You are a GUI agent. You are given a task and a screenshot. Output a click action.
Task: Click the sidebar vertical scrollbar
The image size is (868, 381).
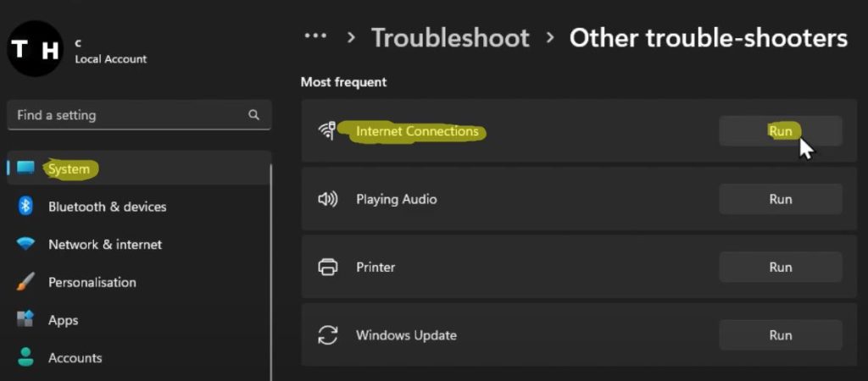click(x=270, y=271)
